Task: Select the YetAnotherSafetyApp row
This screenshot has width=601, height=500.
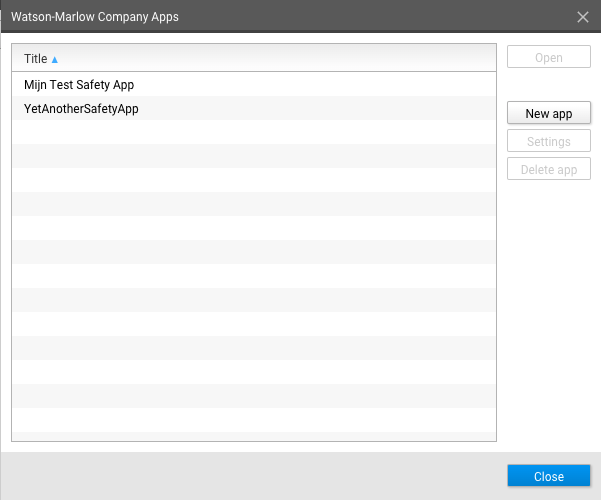Action: click(x=254, y=109)
